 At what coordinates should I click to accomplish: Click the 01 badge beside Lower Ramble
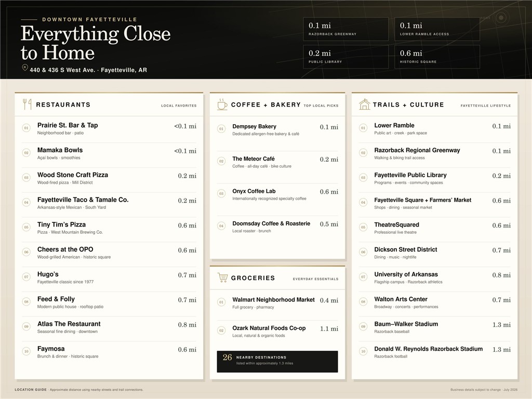click(363, 128)
